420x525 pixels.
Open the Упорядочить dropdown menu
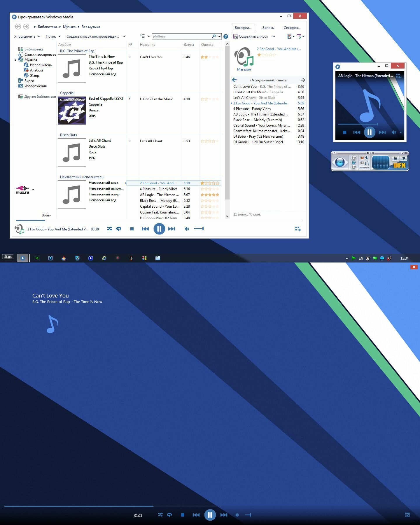27,36
